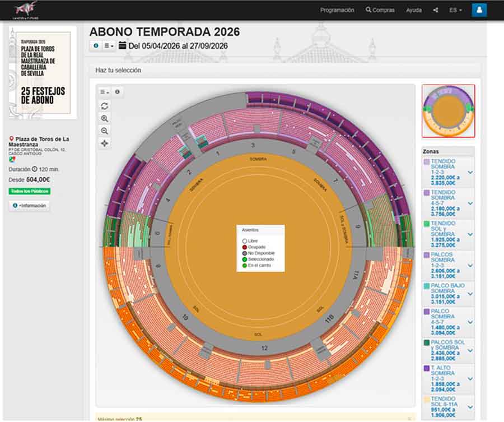Open the map toolbar list menu dropdown
The image size is (504, 422).
tap(105, 92)
